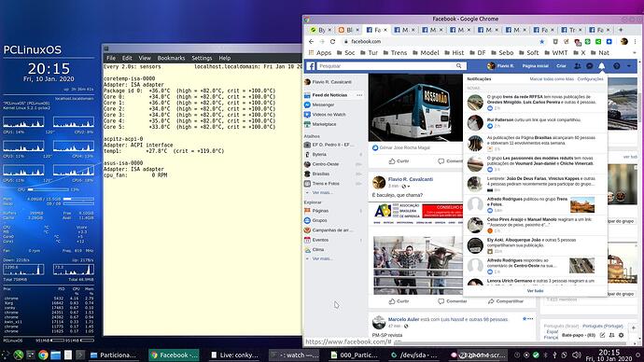Click Chrome's reload page button
Viewport: 644px width, 362px height.
332,41
